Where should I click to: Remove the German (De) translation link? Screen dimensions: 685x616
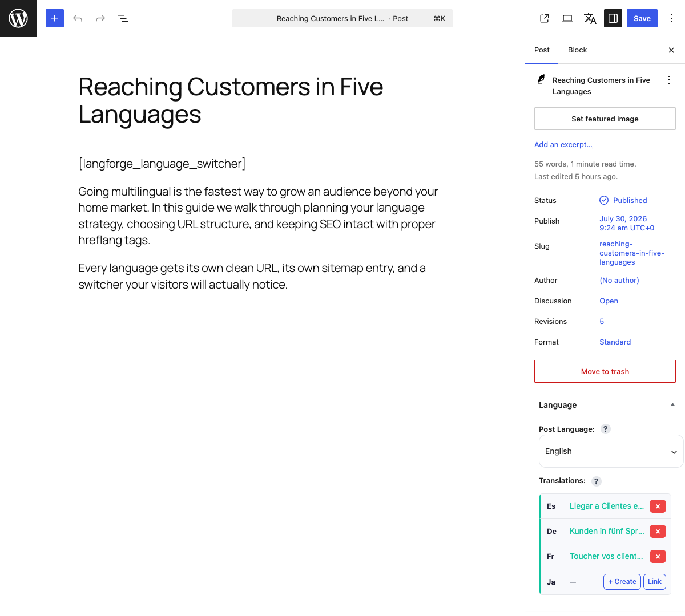658,531
